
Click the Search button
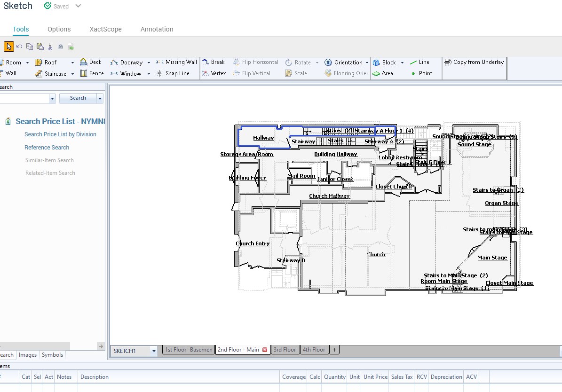78,98
